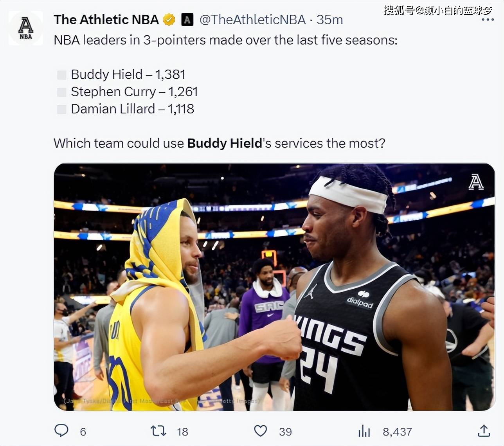The width and height of the screenshot is (504, 446).
Task: Click the share upload icon
Action: coord(484,431)
